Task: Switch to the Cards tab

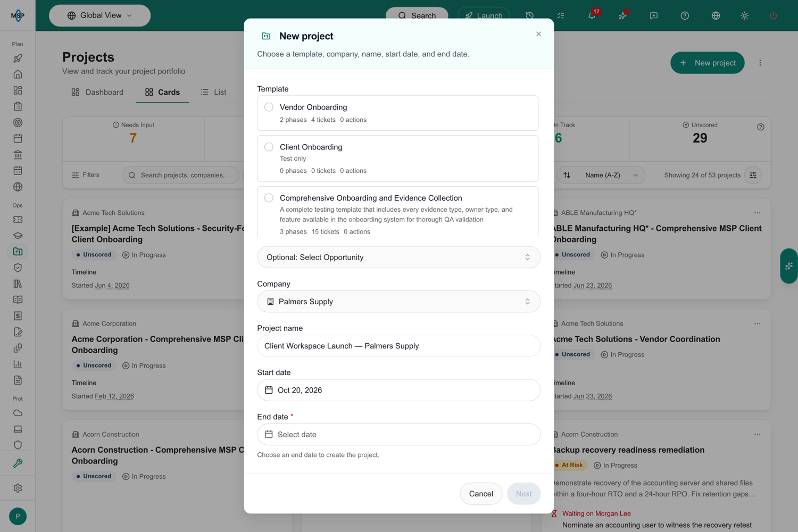Action: coord(162,92)
